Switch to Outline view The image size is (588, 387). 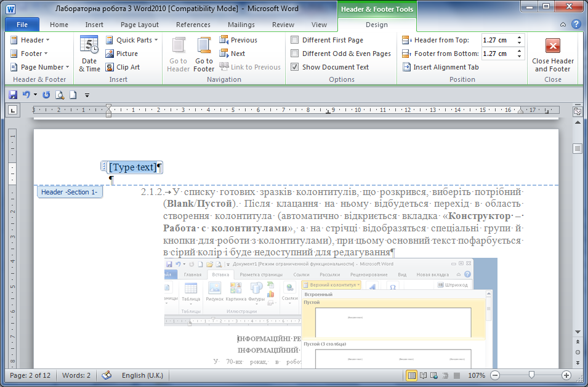446,375
